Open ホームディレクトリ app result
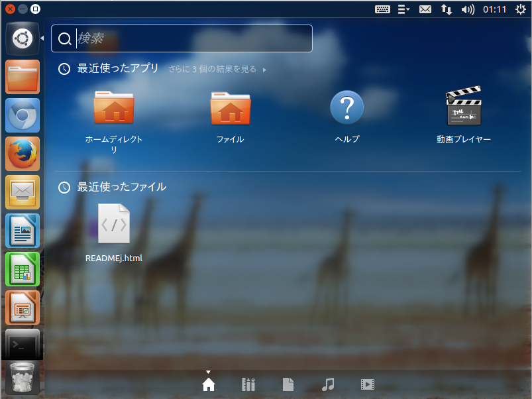This screenshot has height=399, width=532. coord(114,121)
